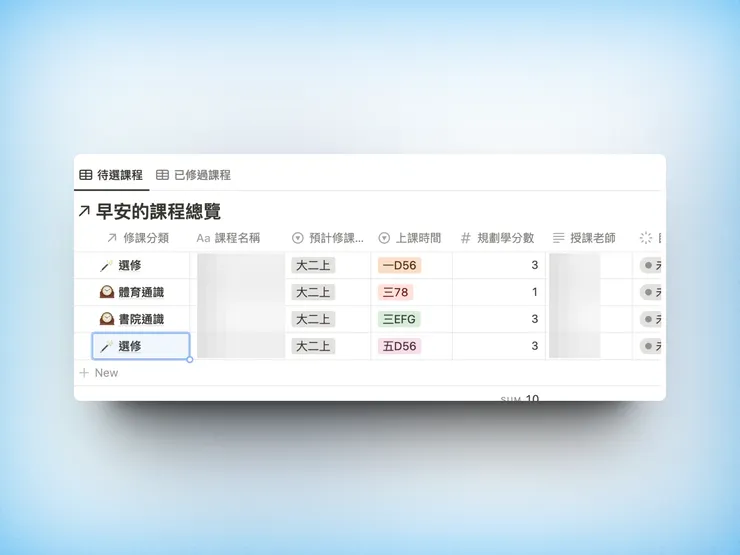Open the 大二上 tag in 五D56 row
This screenshot has height=555, width=740.
(x=313, y=346)
